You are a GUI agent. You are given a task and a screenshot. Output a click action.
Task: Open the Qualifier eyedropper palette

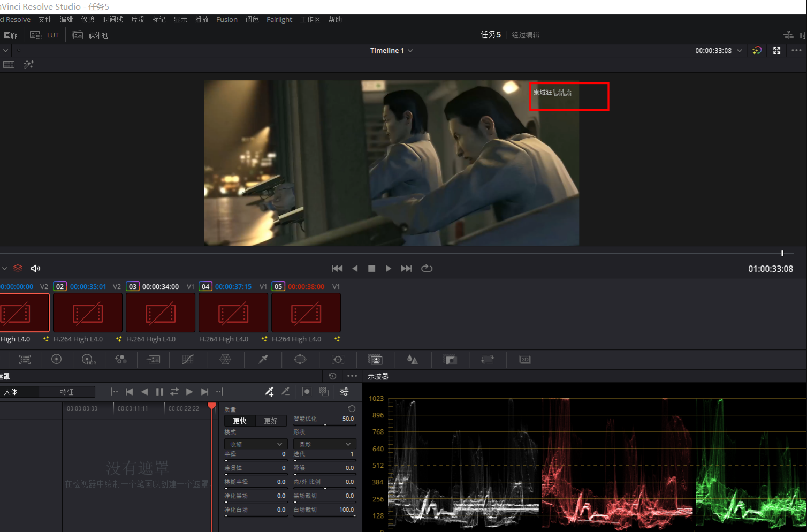click(x=263, y=360)
